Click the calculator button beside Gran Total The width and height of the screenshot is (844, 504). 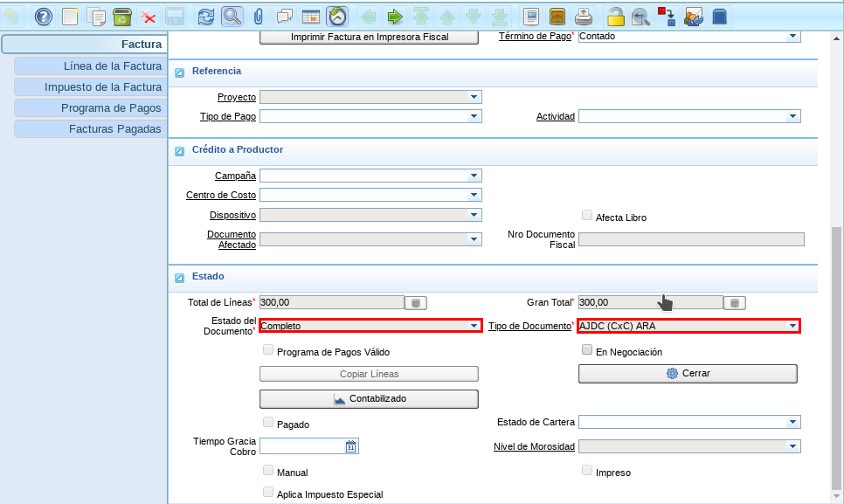pyautogui.click(x=735, y=303)
